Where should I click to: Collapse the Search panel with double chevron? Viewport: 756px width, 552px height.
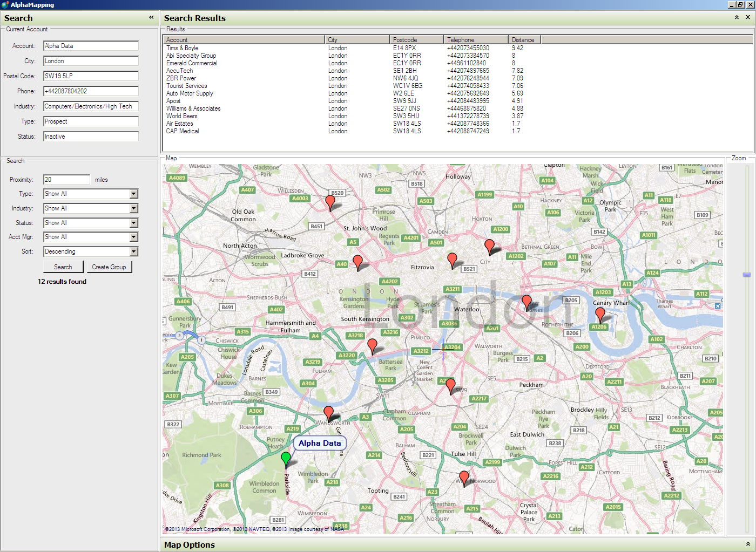click(151, 18)
